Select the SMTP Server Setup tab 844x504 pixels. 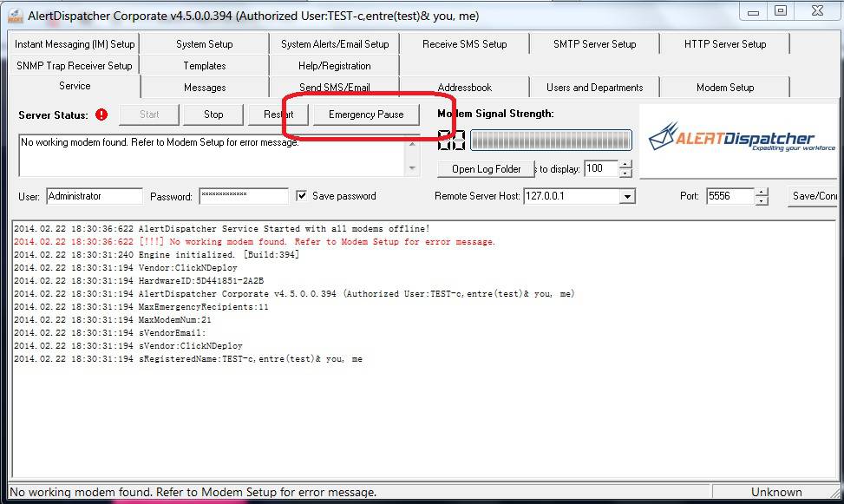(595, 44)
